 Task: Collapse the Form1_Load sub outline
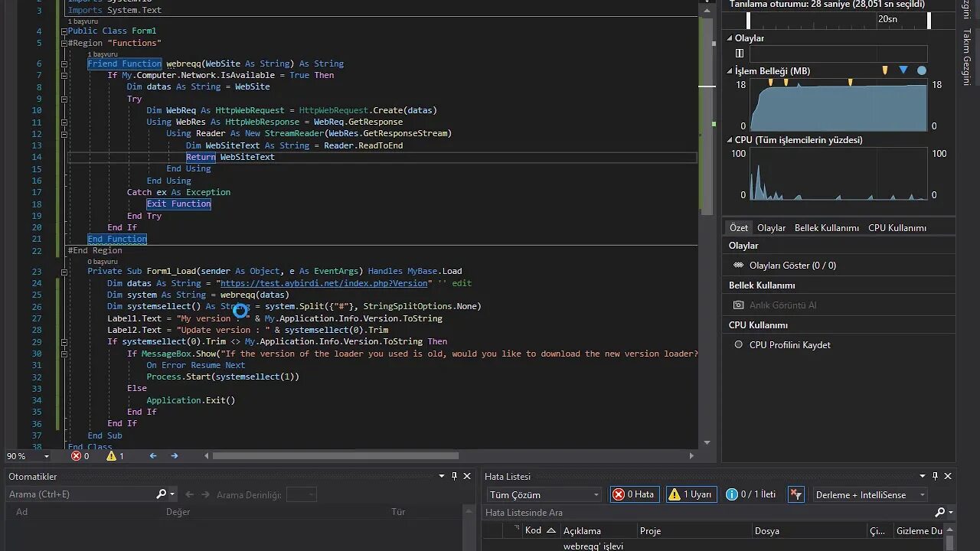[64, 271]
